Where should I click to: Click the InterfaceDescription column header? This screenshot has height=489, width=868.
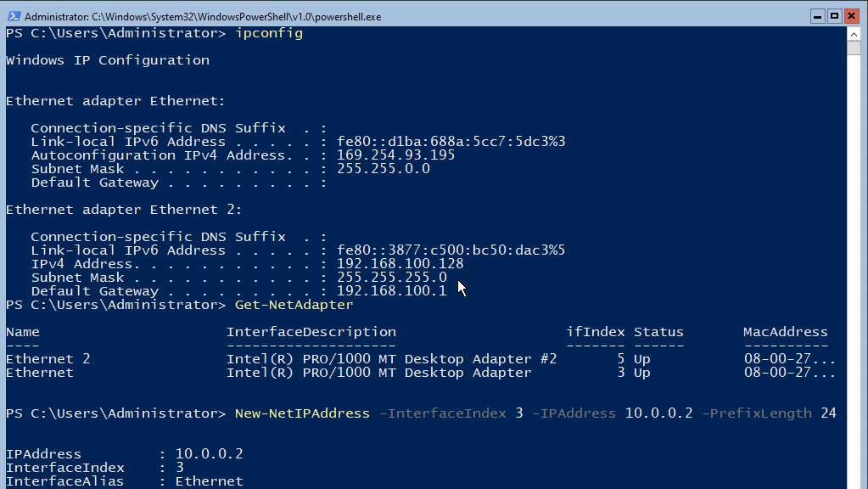pyautogui.click(x=311, y=332)
